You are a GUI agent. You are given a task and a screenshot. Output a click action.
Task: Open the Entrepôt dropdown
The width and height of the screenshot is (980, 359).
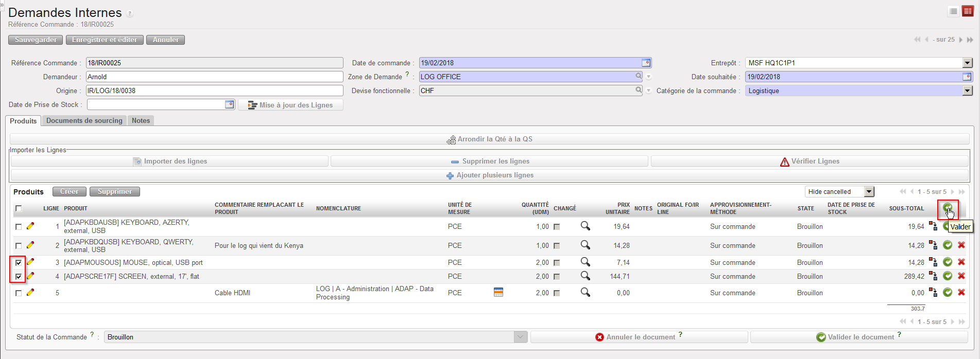click(967, 63)
